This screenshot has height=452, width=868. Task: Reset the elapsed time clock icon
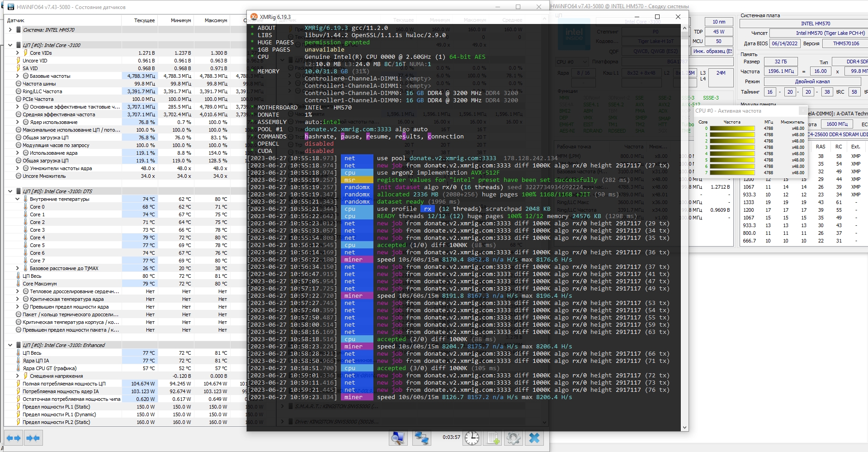tap(472, 438)
